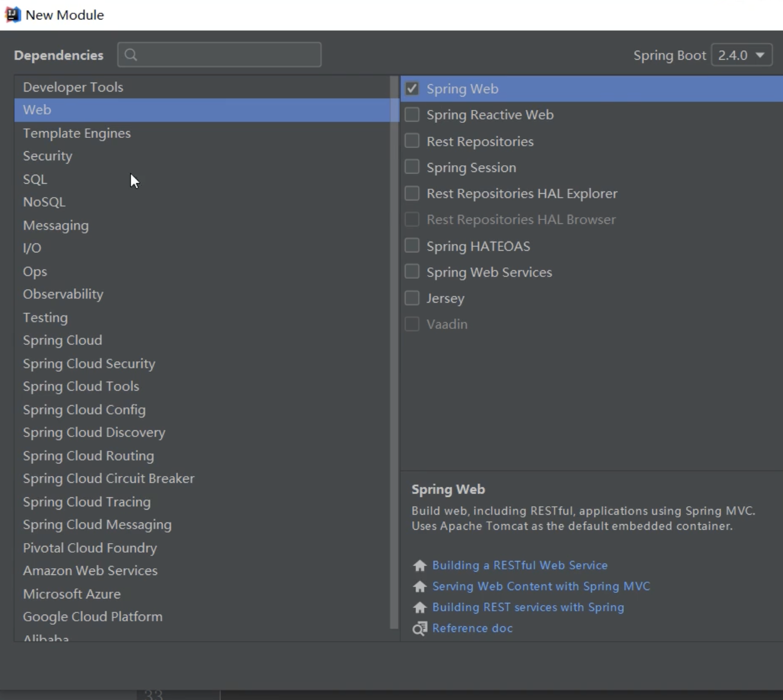This screenshot has width=783, height=700.
Task: Select Spring Cloud Tracing category
Action: [x=203, y=502]
